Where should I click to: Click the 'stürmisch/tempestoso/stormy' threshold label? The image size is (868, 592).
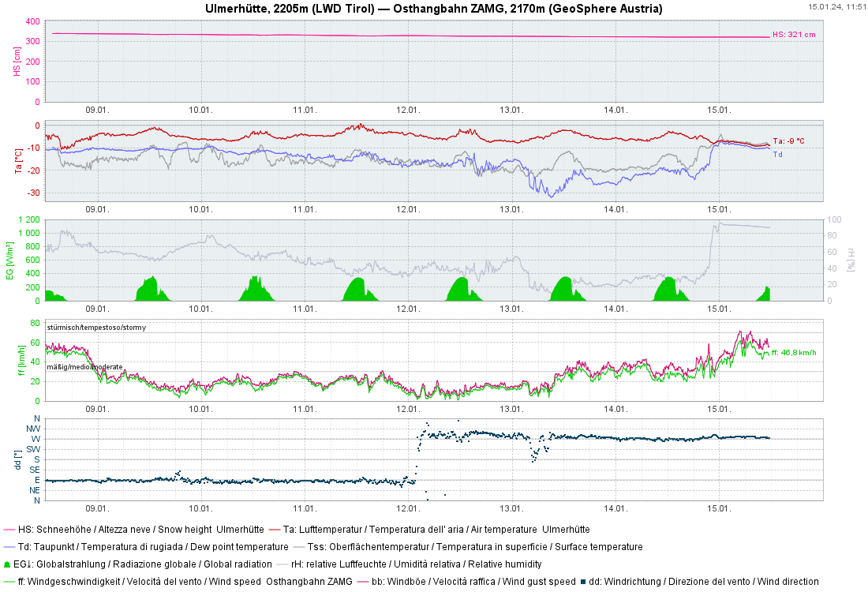pos(96,328)
